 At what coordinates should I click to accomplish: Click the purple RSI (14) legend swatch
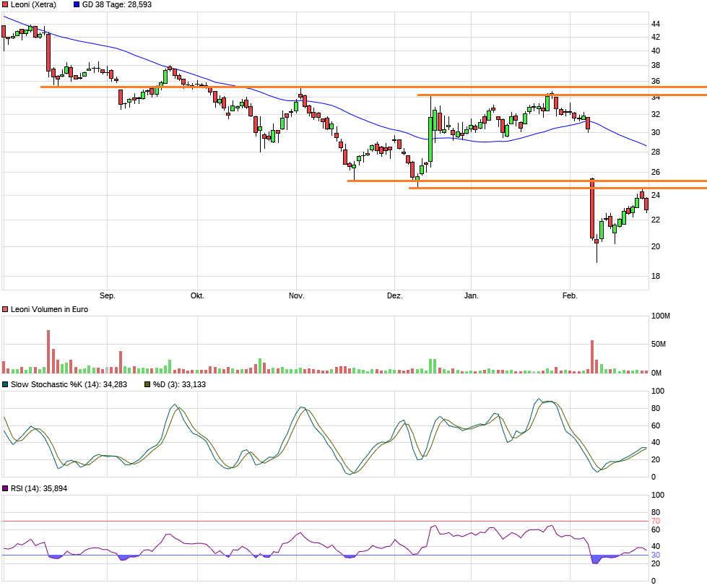click(x=5, y=488)
